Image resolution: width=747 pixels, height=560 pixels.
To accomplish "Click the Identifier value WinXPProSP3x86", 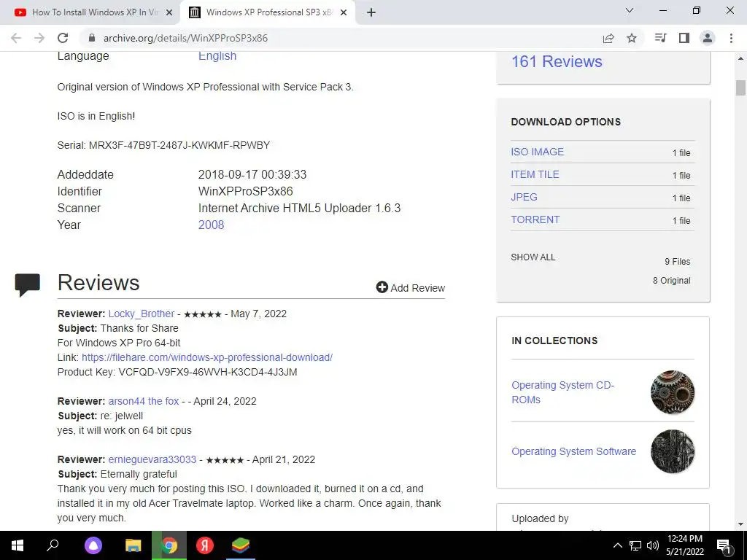I will point(245,192).
